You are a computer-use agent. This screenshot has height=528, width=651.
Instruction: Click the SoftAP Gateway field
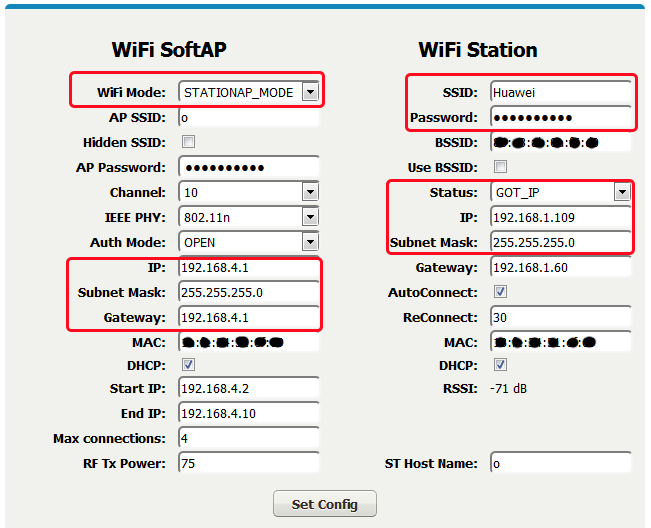[249, 317]
